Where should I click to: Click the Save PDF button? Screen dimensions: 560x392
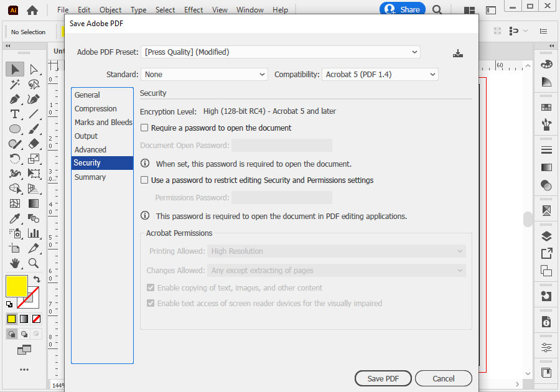pos(383,378)
